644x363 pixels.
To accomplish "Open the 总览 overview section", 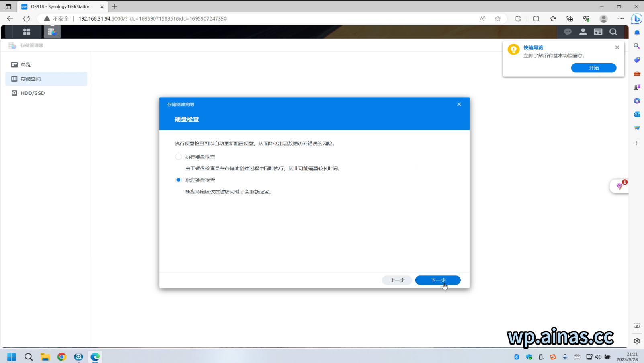I will coord(26,65).
